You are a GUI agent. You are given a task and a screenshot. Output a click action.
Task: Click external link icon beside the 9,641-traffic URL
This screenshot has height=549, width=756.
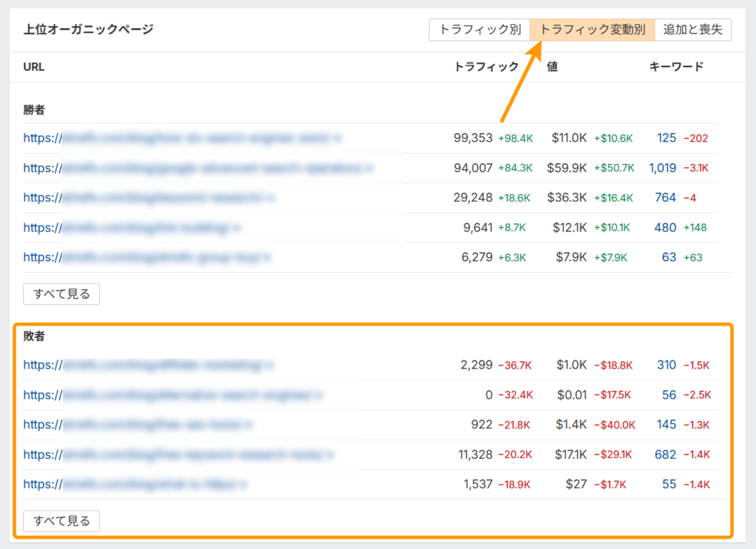237,228
